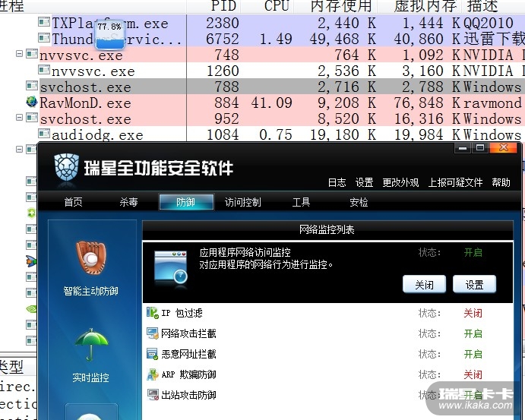Open 设置 in the top menu
The height and width of the screenshot is (420, 525).
(364, 182)
